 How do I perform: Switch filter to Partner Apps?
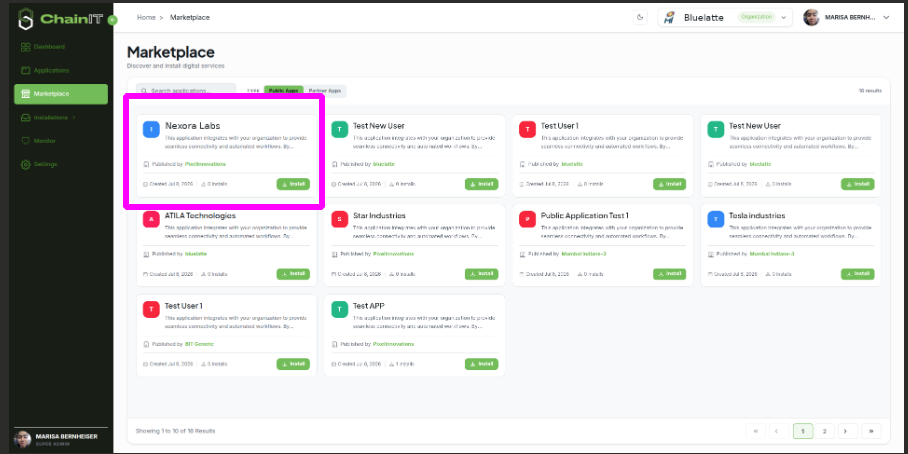click(325, 91)
